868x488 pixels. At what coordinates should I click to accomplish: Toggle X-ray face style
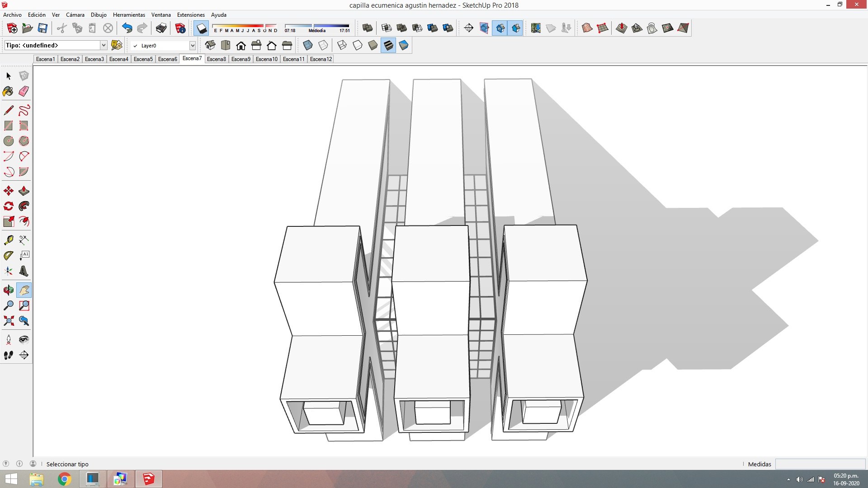(308, 45)
